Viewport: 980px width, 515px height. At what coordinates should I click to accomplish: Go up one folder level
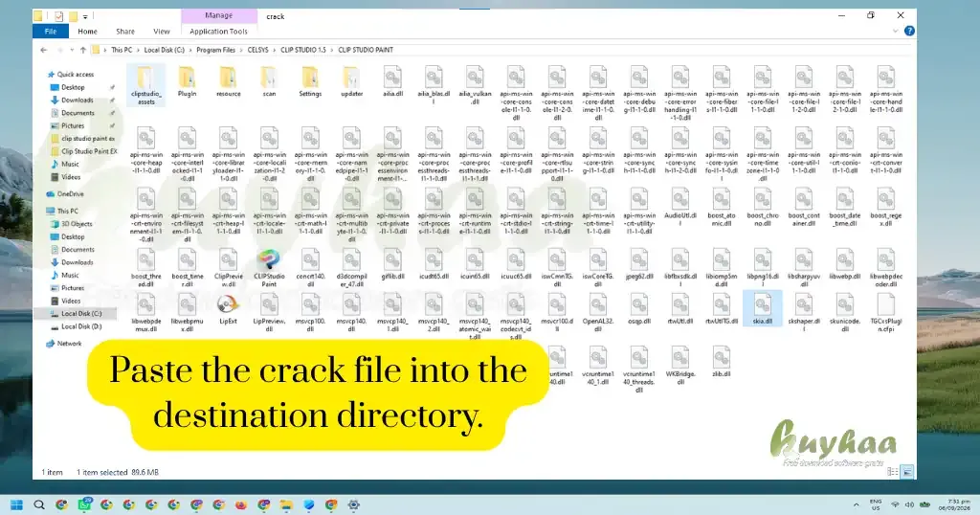pyautogui.click(x=82, y=50)
